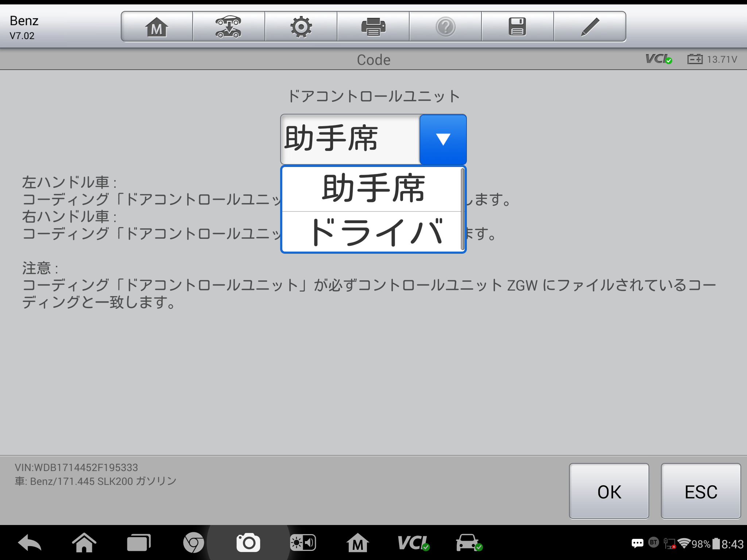Choose ドライバ option in the list
747x560 pixels.
[372, 232]
